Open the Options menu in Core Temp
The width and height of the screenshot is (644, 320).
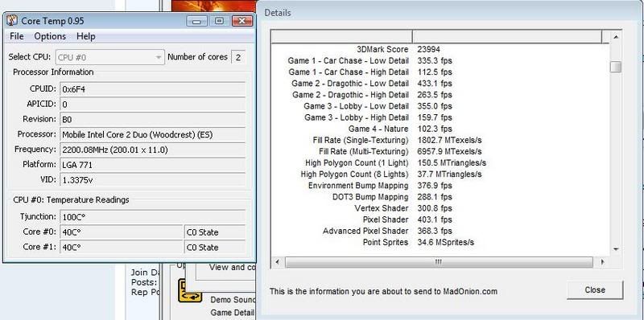pos(50,36)
